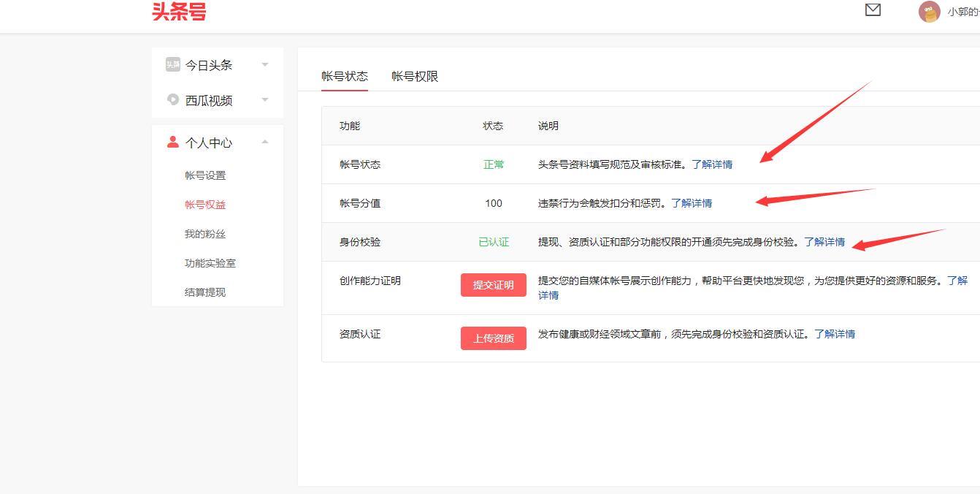Open 我的粉丝 in sidebar
980x494 pixels.
pyautogui.click(x=205, y=234)
